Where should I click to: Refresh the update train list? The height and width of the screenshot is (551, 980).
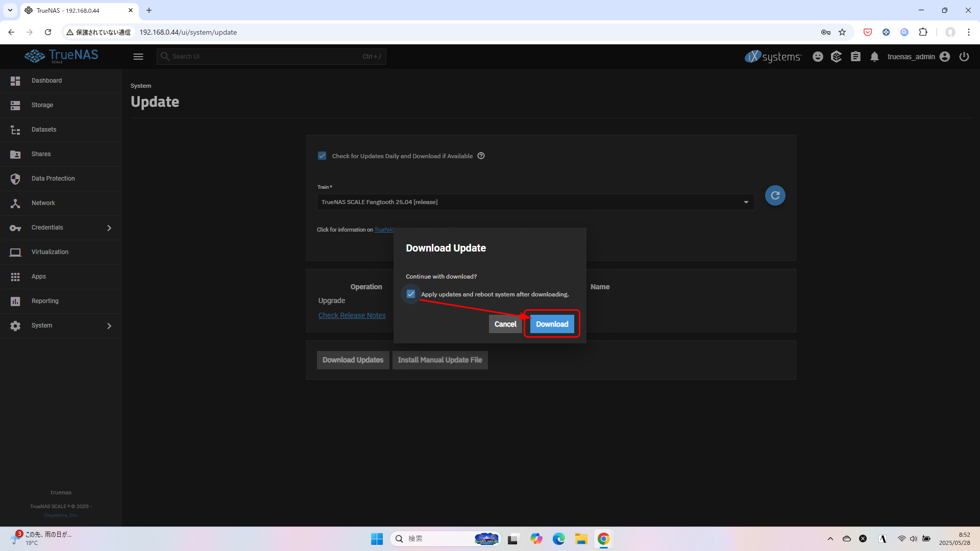pos(775,195)
